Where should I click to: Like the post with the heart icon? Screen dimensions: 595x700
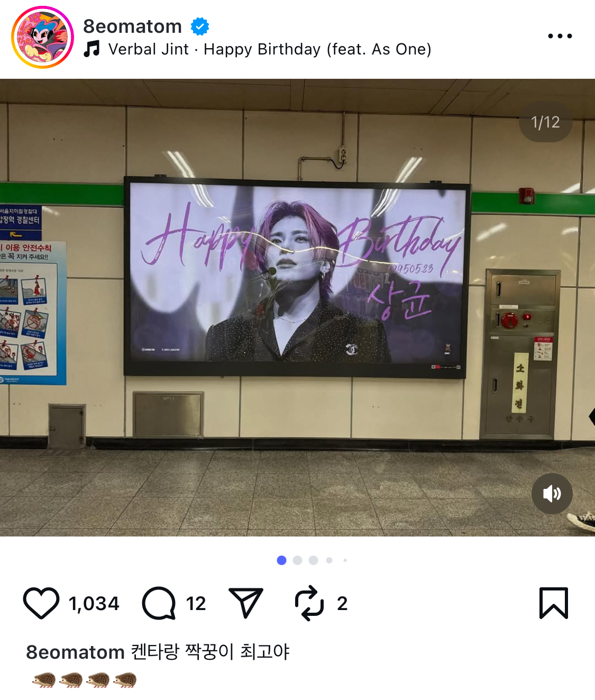[41, 603]
